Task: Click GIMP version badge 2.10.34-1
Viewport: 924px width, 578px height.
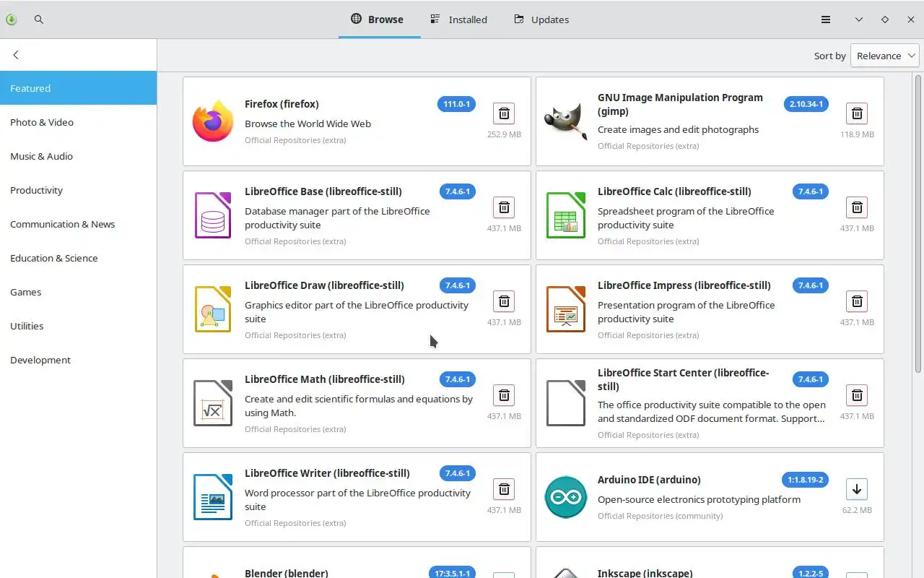Action: pyautogui.click(x=806, y=104)
